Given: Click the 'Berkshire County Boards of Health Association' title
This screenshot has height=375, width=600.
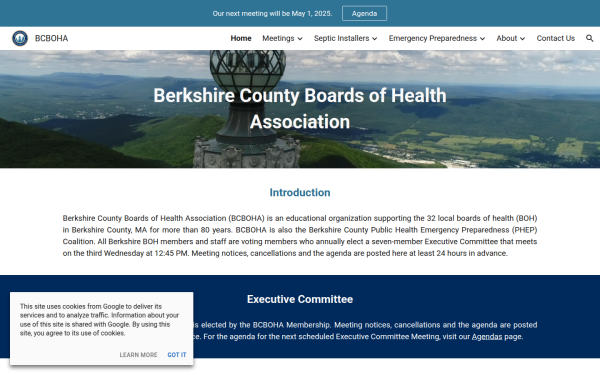Looking at the screenshot, I should pos(300,109).
